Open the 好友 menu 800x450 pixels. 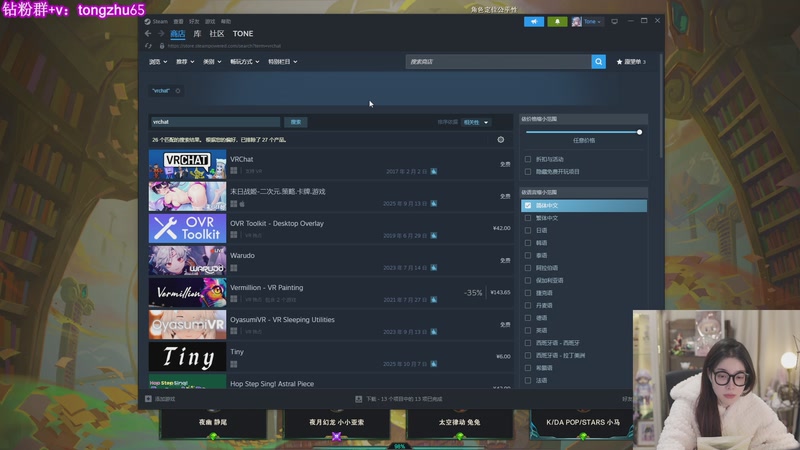pos(194,21)
